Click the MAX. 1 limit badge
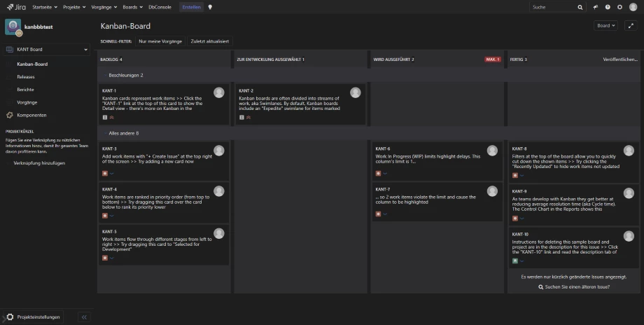This screenshot has width=644, height=325. click(492, 60)
